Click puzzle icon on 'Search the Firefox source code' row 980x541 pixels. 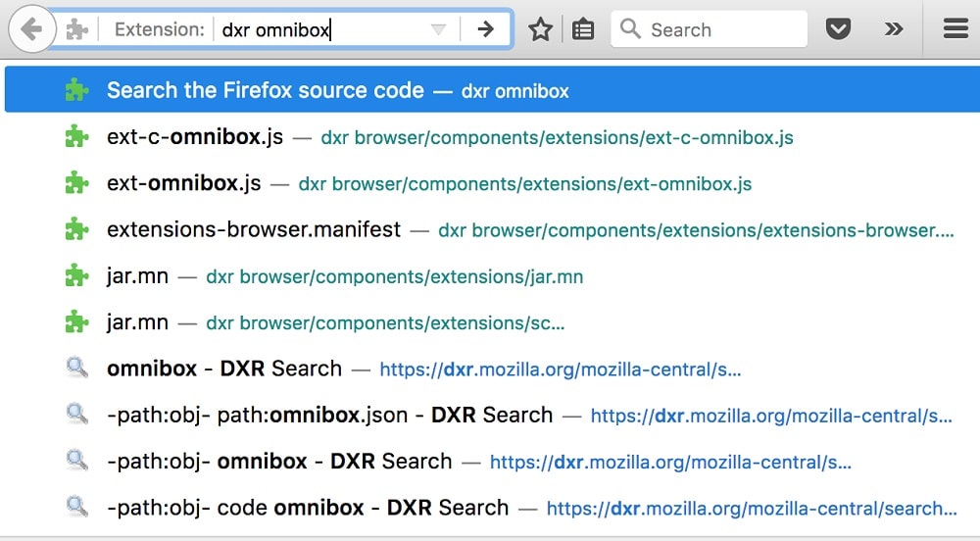(76, 90)
